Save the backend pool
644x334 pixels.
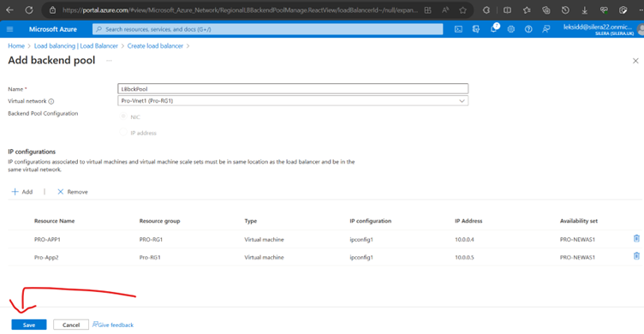click(29, 325)
